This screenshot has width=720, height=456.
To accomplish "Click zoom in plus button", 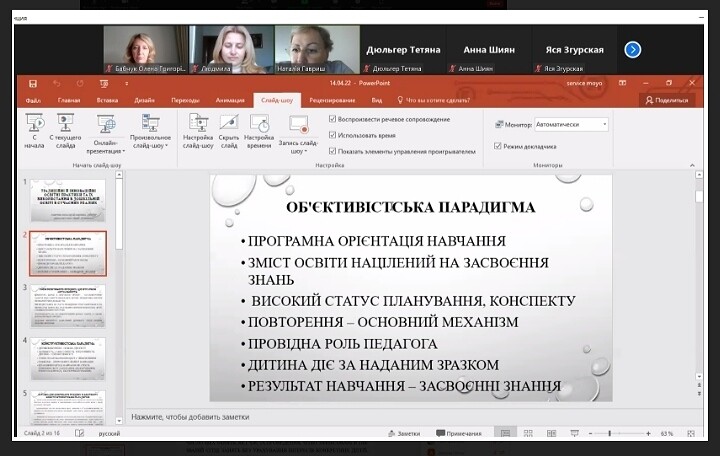I will pyautogui.click(x=648, y=433).
